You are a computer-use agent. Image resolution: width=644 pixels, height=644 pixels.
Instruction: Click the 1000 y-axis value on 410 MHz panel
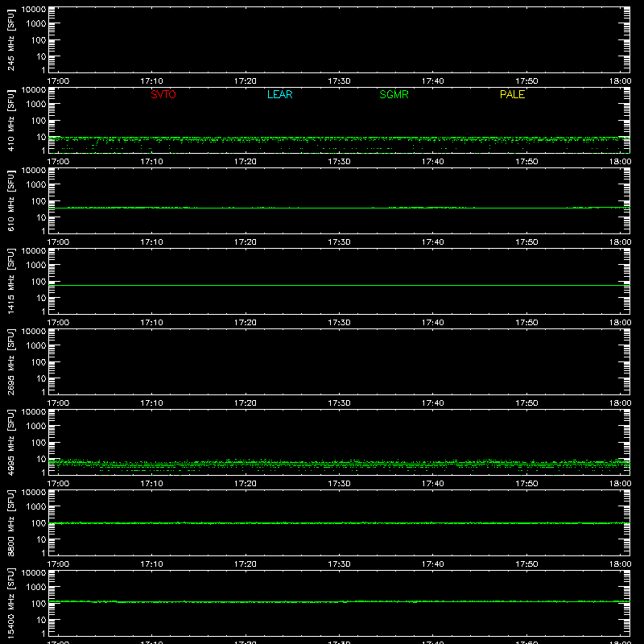(x=36, y=105)
